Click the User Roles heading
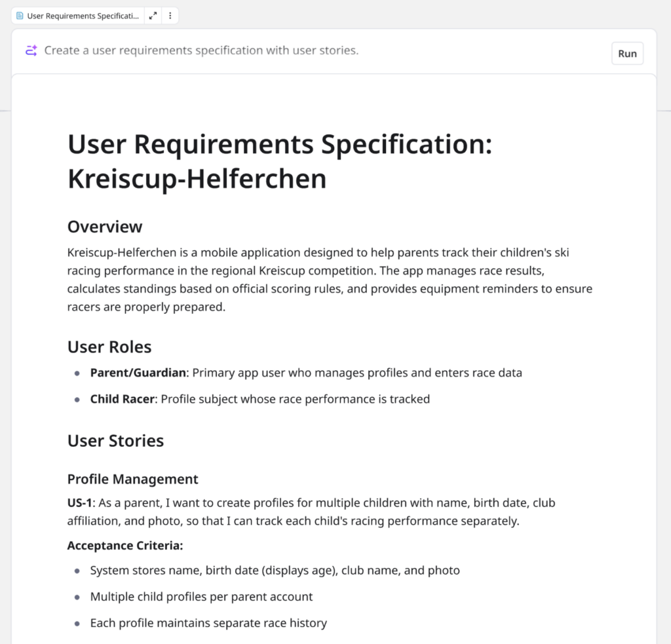The height and width of the screenshot is (644, 671). [109, 347]
